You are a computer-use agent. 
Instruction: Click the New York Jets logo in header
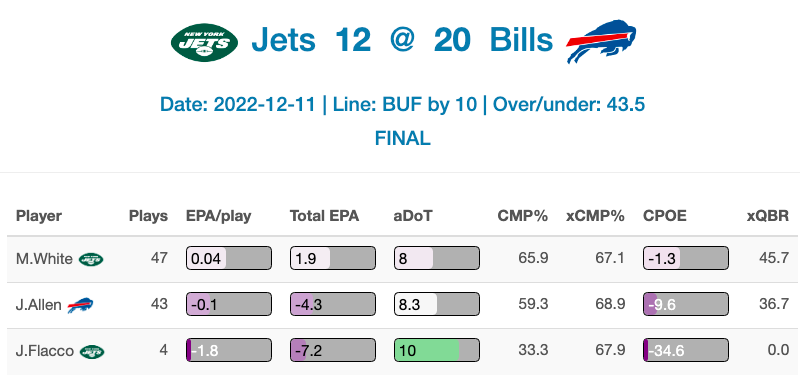[x=205, y=42]
